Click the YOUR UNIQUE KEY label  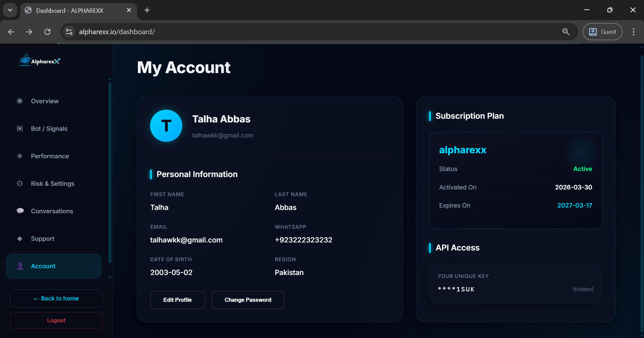[x=463, y=276]
